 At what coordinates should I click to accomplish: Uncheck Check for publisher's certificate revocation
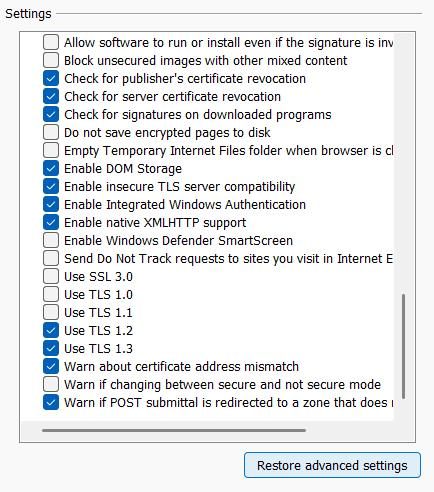click(x=51, y=78)
